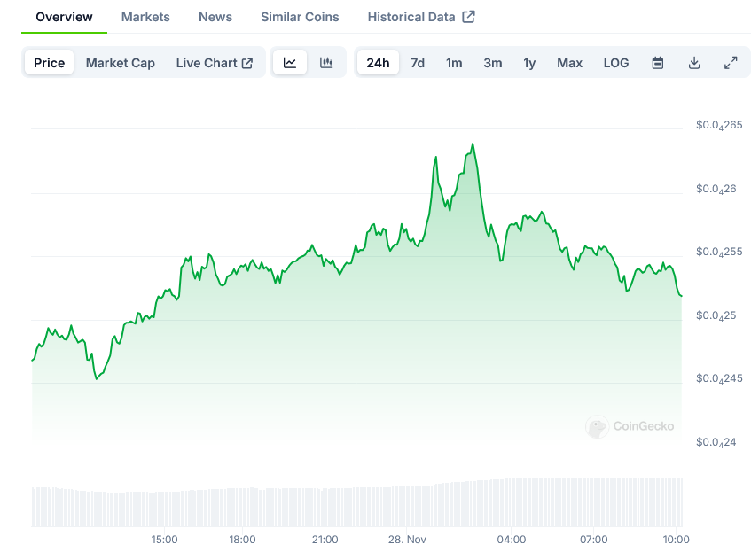Image resolution: width=751 pixels, height=560 pixels.
Task: Click the $0.0₄245 price axis label
Action: [719, 378]
